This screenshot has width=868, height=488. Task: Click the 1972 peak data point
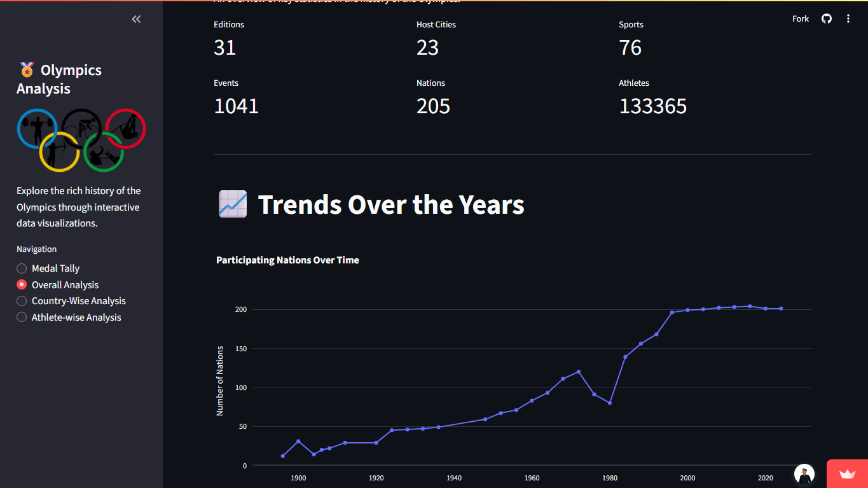coord(579,372)
